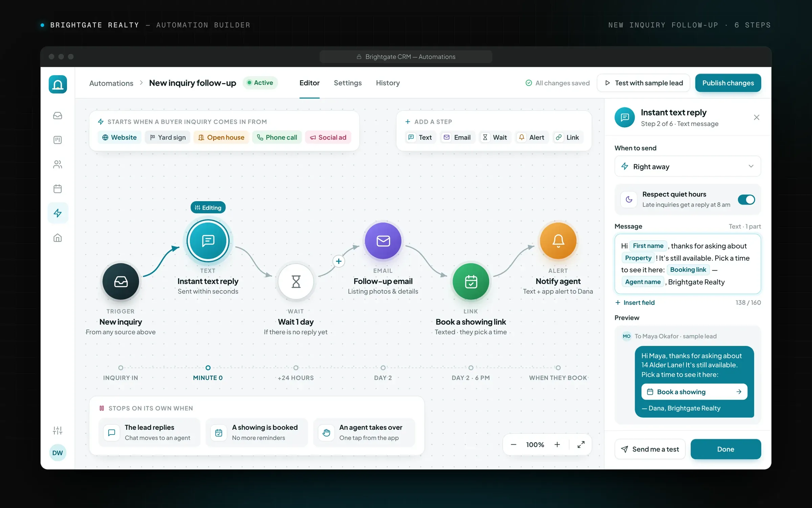The height and width of the screenshot is (508, 812).
Task: Expand canvas to fullscreen
Action: [581, 444]
